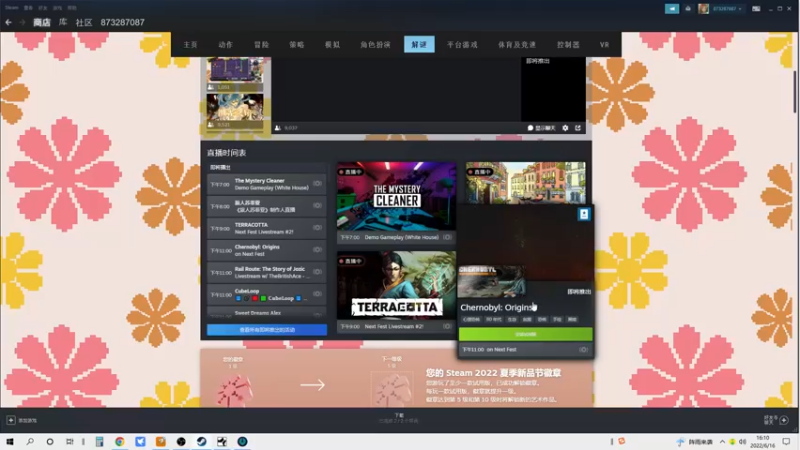The height and width of the screenshot is (450, 800).
Task: Open The Mystery Cleaner schedule row
Action: pyautogui.click(x=266, y=184)
